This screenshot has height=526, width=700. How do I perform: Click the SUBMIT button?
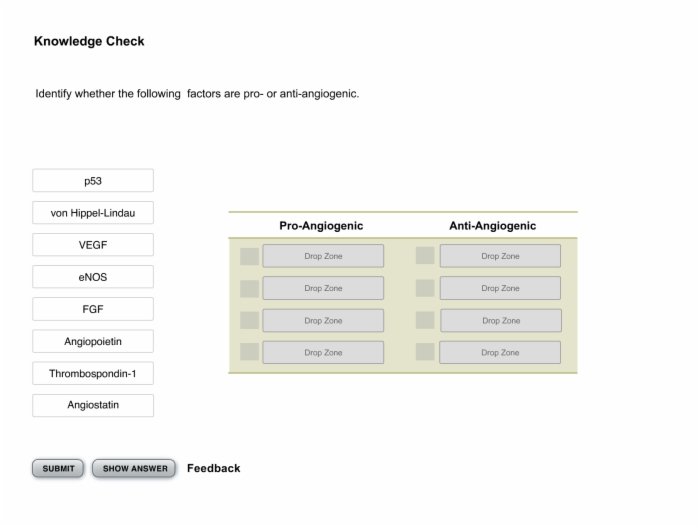[x=58, y=468]
